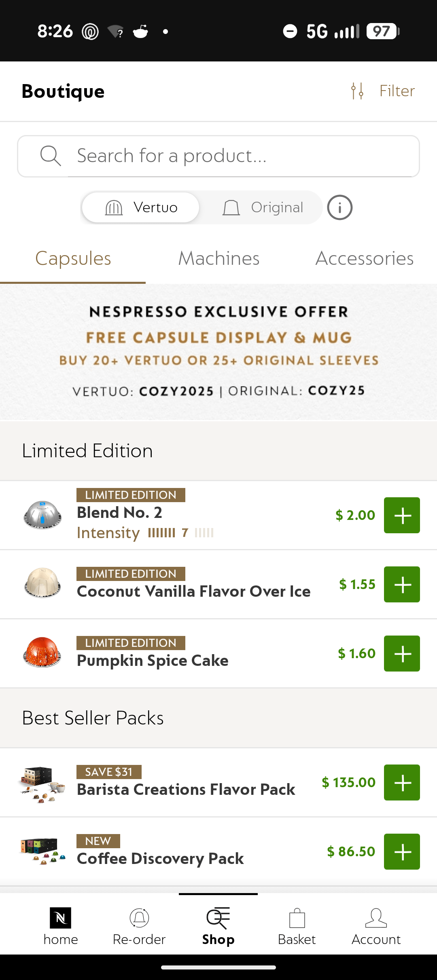Image resolution: width=437 pixels, height=980 pixels.
Task: Open the Re-order bell icon
Action: click(139, 918)
